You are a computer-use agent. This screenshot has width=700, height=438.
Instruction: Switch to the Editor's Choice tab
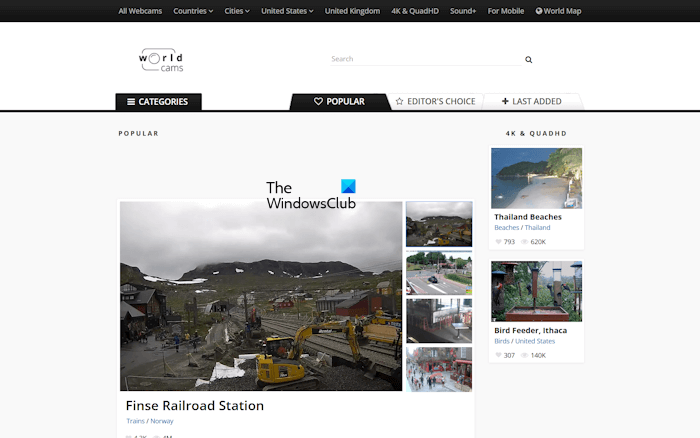(436, 101)
